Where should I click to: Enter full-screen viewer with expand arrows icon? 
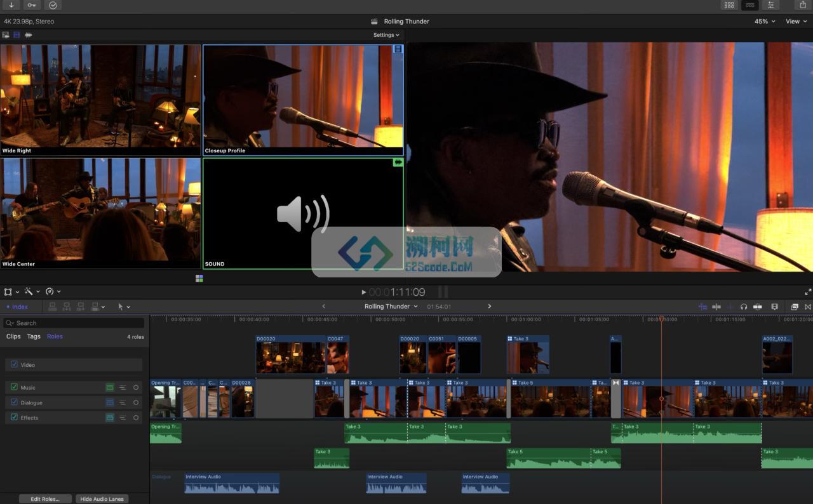[808, 292]
